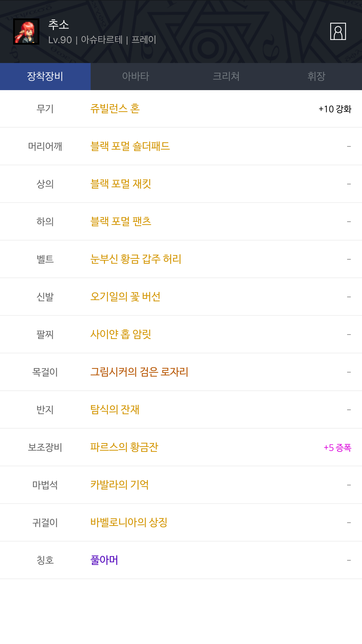Select earring 바벨로니아의 상징

[129, 522]
